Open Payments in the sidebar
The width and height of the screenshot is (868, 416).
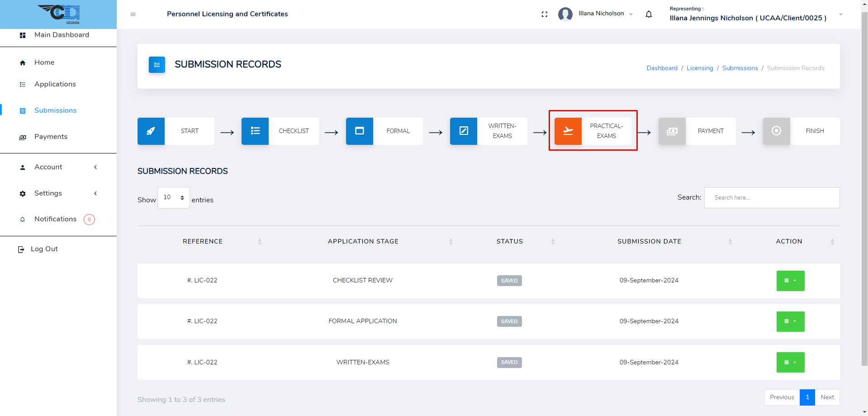pos(51,137)
